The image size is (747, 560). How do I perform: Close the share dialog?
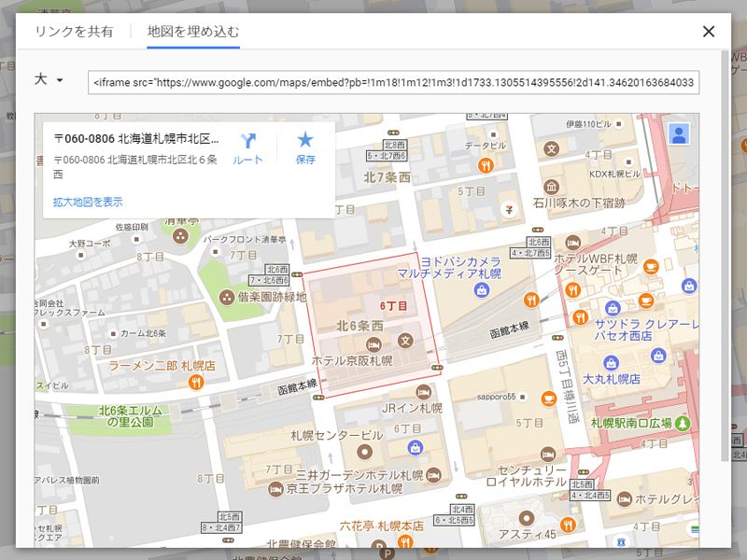click(709, 32)
